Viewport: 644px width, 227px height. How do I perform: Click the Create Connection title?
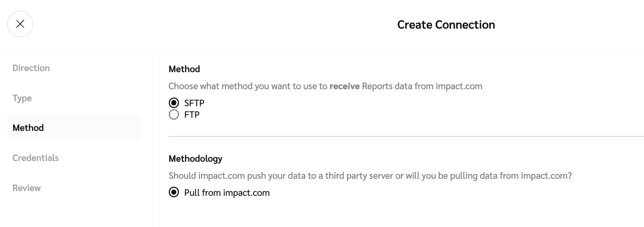pos(446,25)
